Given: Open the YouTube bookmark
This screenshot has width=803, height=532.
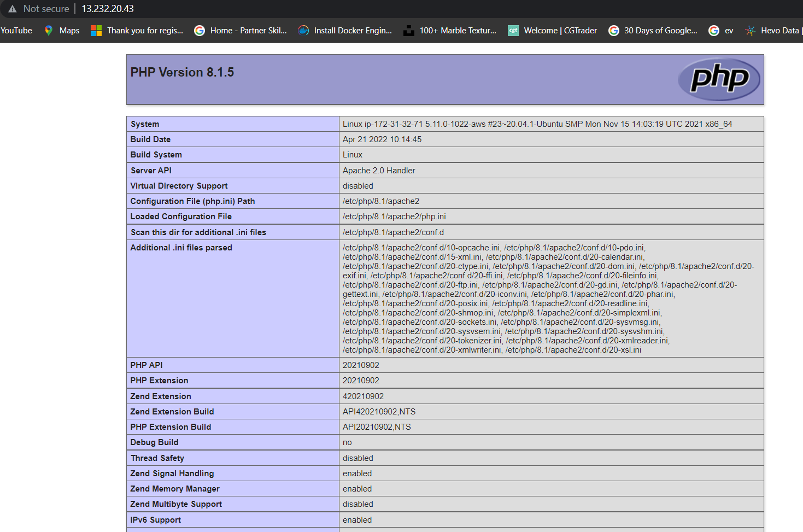Looking at the screenshot, I should point(16,30).
